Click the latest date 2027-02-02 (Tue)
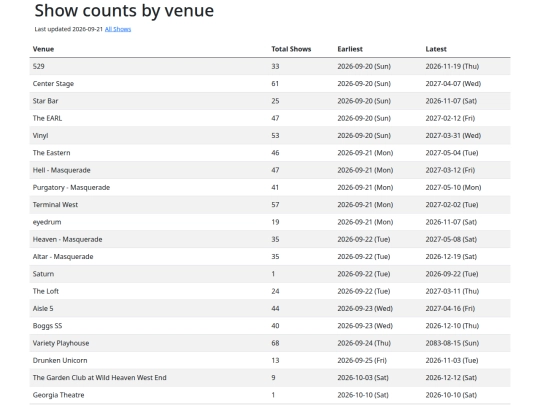This screenshot has width=540, height=405. pyautogui.click(x=452, y=205)
